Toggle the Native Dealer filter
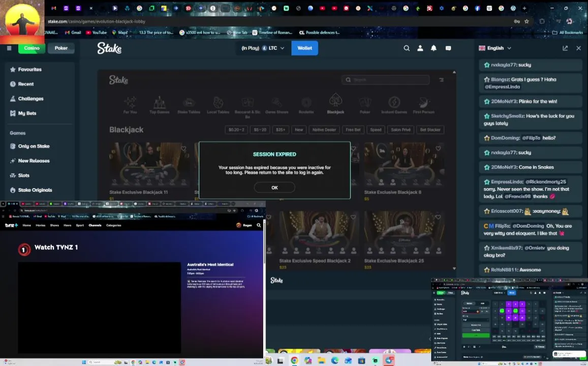Viewport: 588px width, 366px height. point(324,130)
